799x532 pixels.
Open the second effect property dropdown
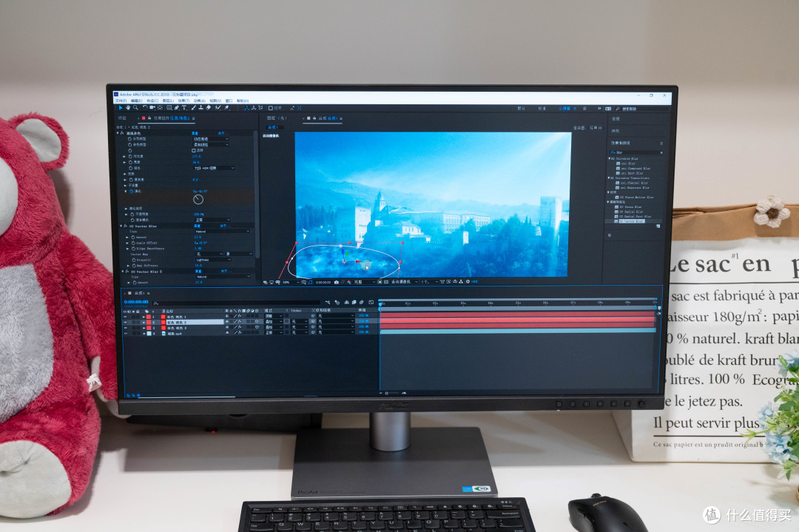coord(210,145)
